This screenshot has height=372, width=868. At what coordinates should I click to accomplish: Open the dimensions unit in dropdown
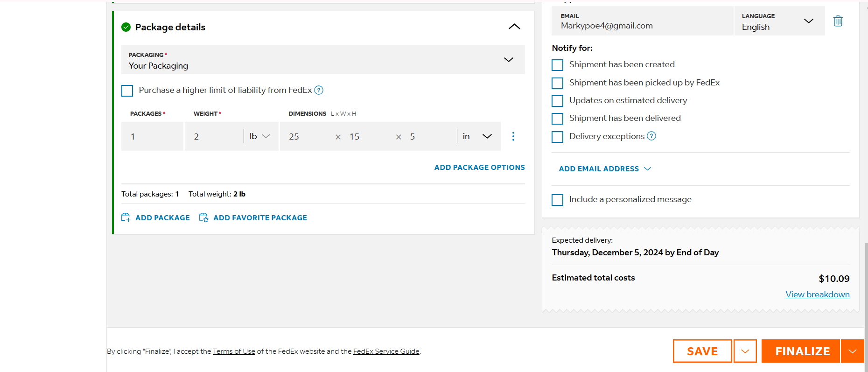click(478, 136)
